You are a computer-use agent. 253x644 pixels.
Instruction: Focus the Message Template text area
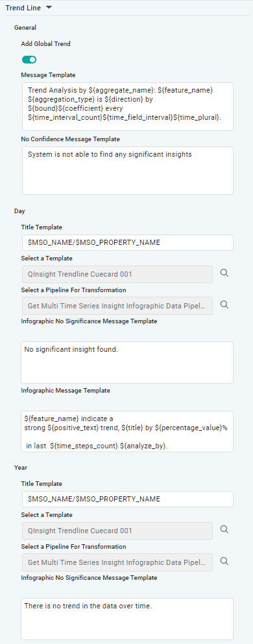pyautogui.click(x=128, y=106)
